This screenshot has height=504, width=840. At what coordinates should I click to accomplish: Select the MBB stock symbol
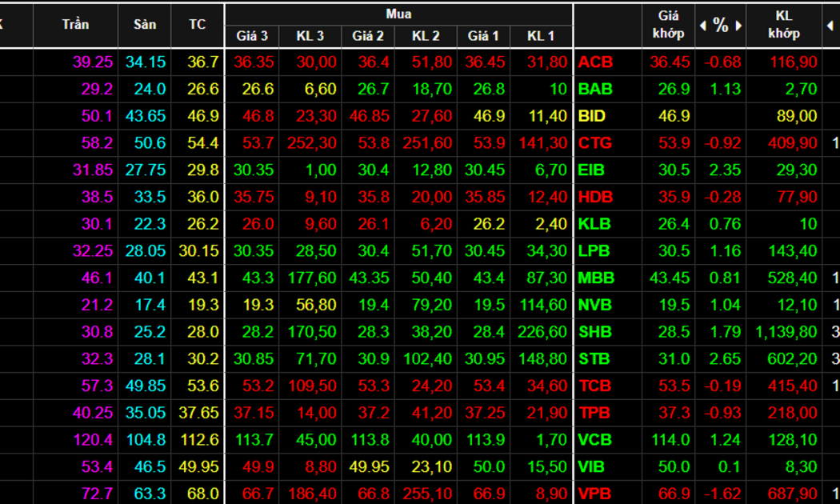click(596, 278)
